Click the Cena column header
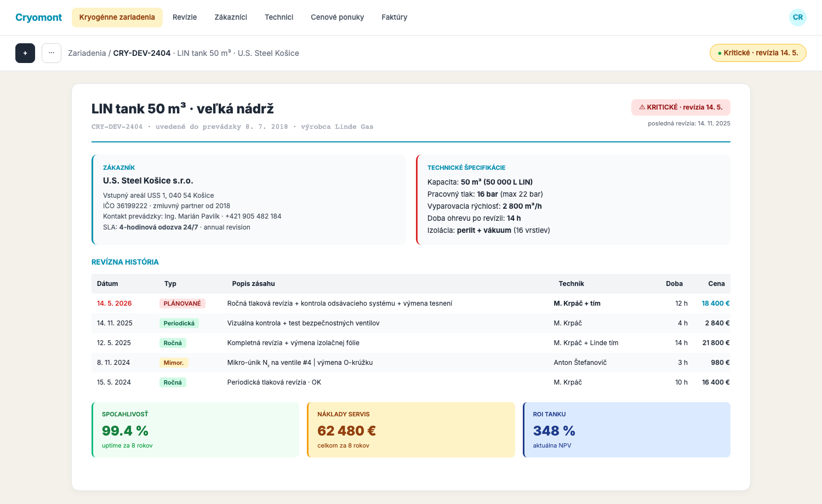The height and width of the screenshot is (504, 822). 716,284
